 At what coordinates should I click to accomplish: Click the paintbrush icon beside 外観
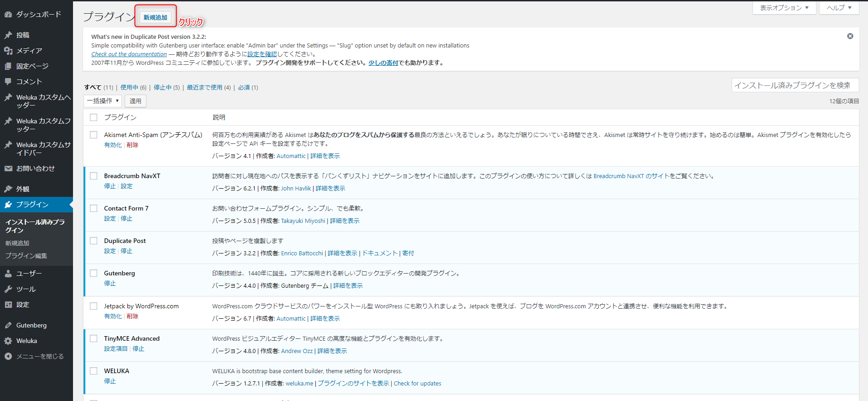point(8,189)
